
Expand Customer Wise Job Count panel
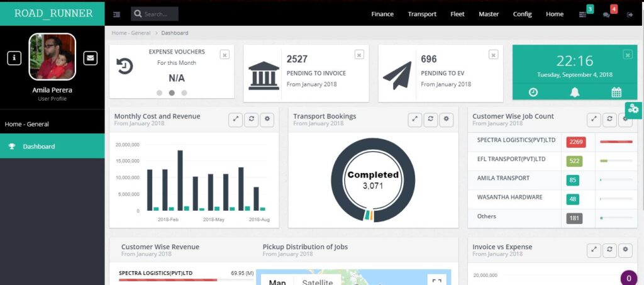tap(594, 119)
